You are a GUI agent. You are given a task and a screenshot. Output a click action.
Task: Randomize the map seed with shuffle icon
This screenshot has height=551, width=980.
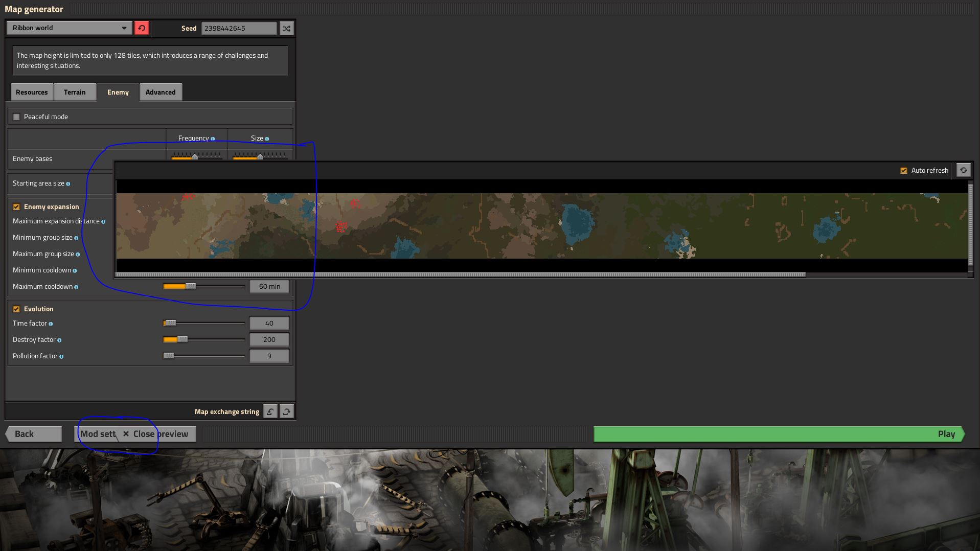(287, 29)
